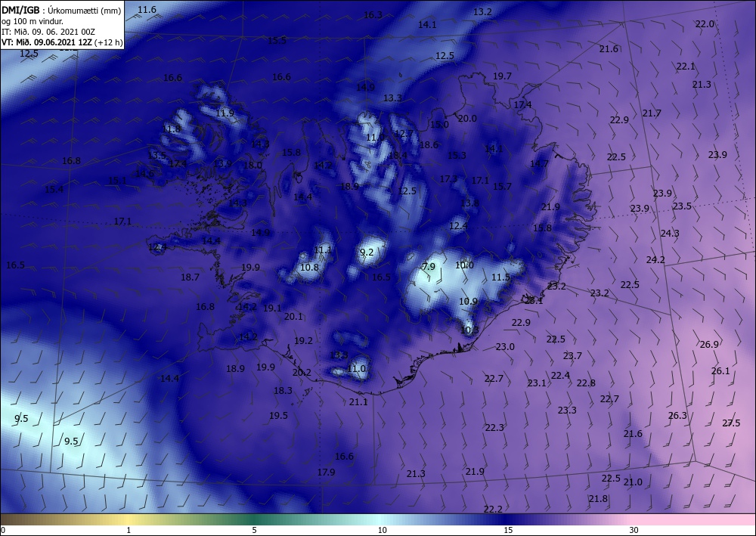Click the highest map value 27.5
Screen dimensions: 756x536
pyautogui.click(x=731, y=423)
